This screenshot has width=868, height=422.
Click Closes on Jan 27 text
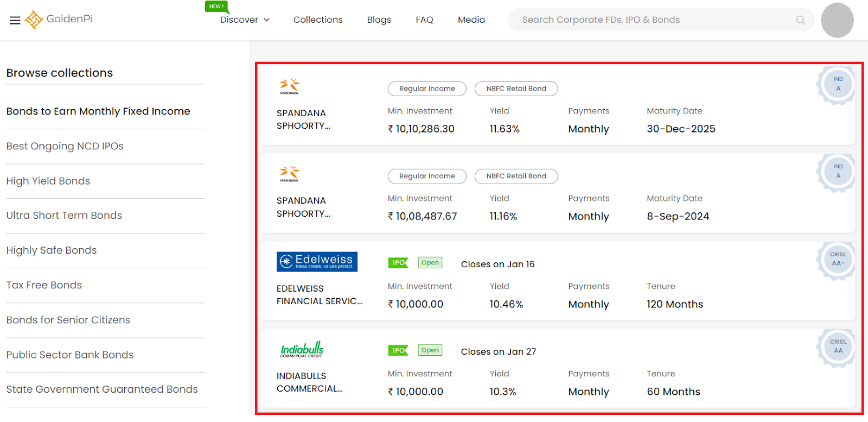[x=499, y=352]
